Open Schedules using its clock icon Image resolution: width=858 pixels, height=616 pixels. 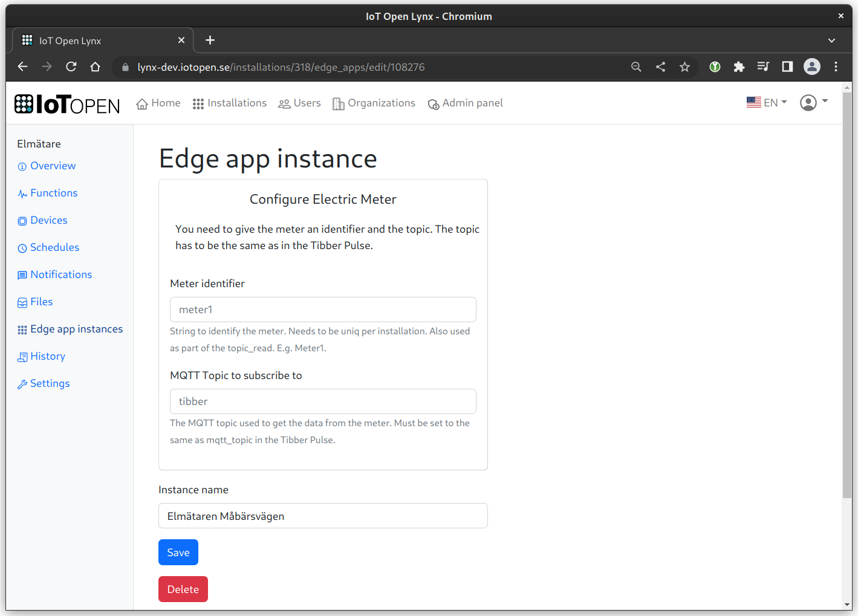[22, 247]
